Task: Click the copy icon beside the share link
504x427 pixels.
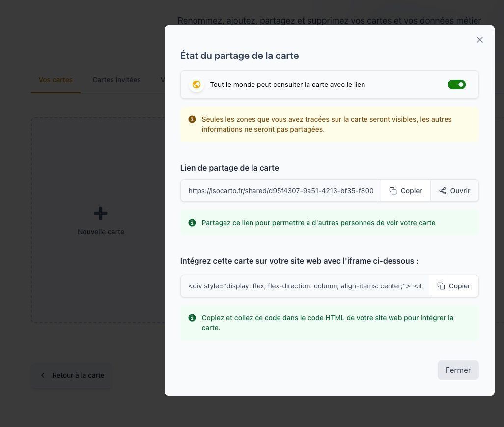Action: 392,191
